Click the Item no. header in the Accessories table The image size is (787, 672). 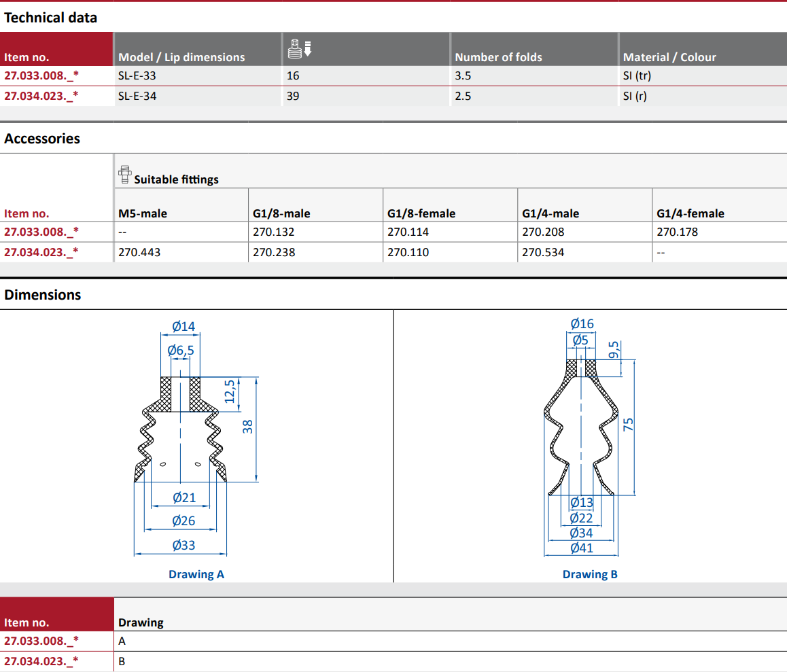[27, 213]
